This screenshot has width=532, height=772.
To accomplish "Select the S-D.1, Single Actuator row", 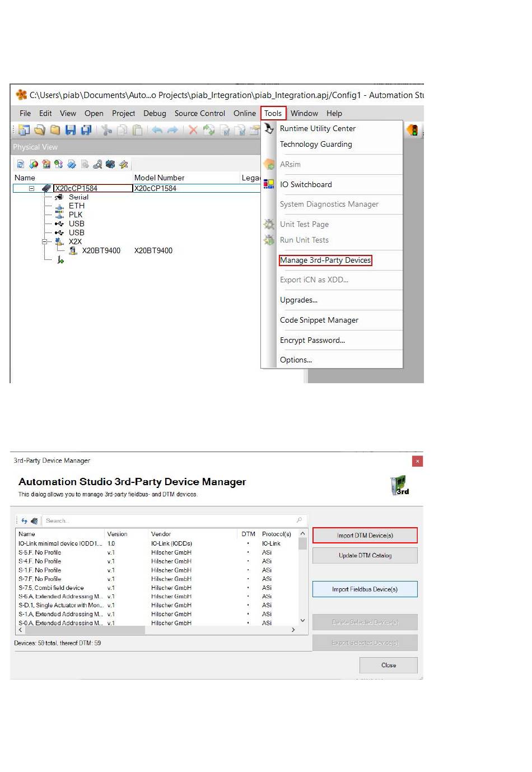I will tap(157, 605).
